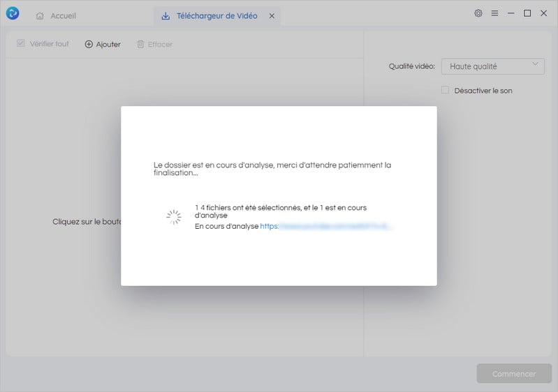Click the house icon beside Accueil
The image size is (558, 392).
(40, 16)
